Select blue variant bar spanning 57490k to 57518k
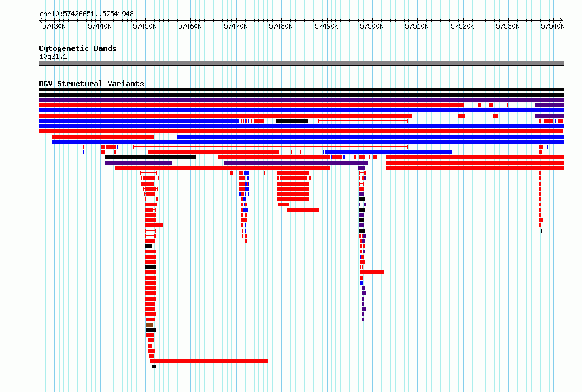The height and width of the screenshot is (392, 582). coord(388,152)
